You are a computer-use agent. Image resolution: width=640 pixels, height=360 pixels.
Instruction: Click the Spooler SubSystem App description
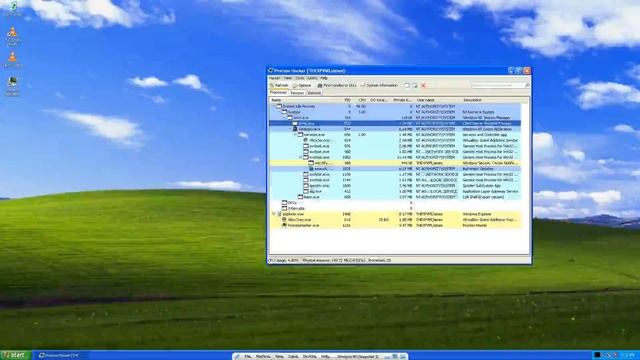(483, 185)
